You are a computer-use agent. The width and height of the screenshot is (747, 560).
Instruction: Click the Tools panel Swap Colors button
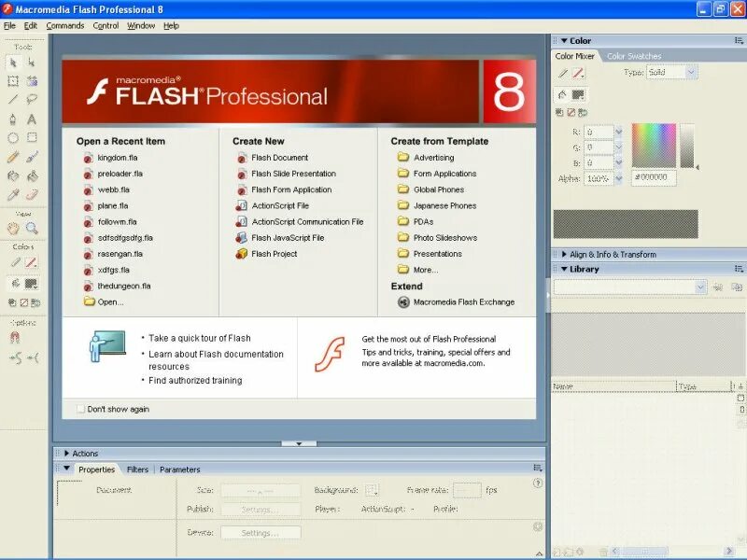(x=35, y=302)
